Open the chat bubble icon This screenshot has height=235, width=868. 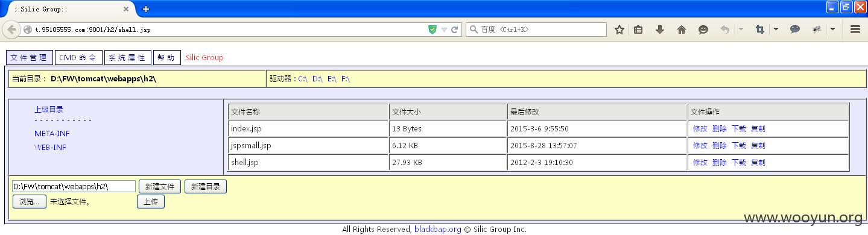tap(795, 30)
